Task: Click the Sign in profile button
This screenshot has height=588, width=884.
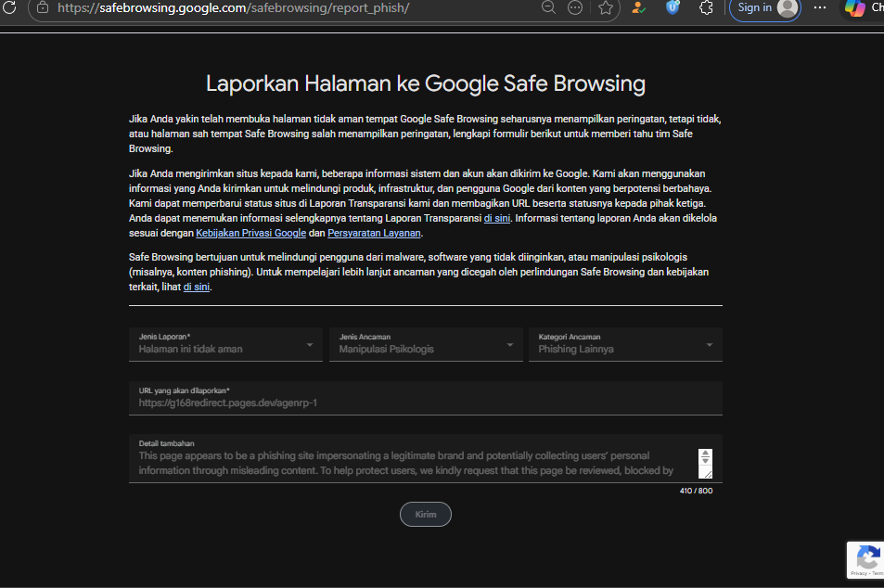Action: pos(765,8)
